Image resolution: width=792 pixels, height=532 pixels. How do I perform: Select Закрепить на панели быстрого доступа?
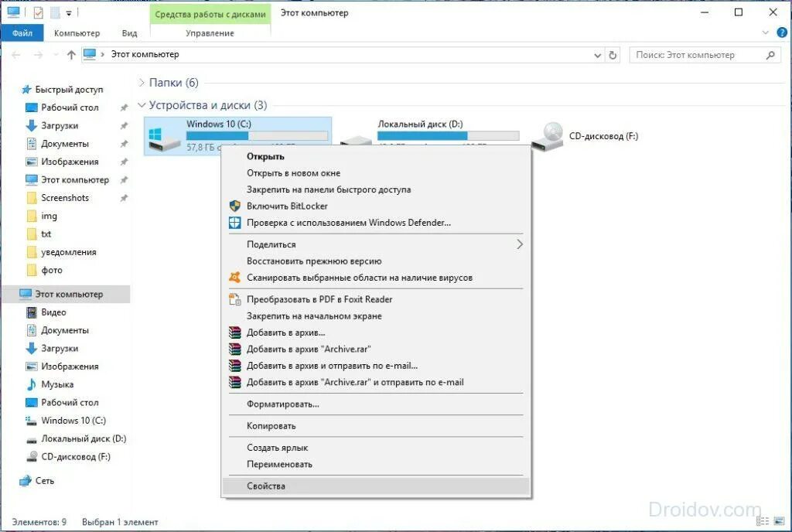pyautogui.click(x=376, y=189)
